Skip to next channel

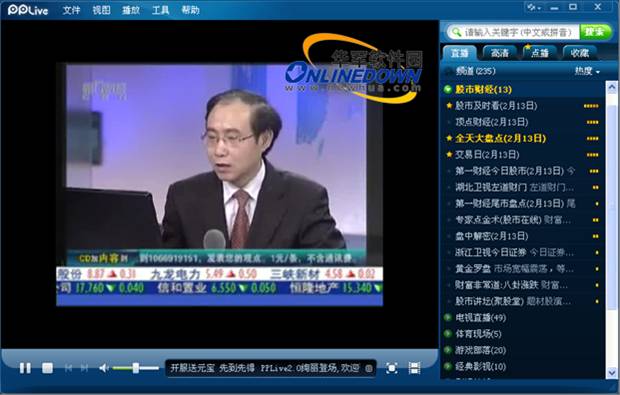coord(84,369)
